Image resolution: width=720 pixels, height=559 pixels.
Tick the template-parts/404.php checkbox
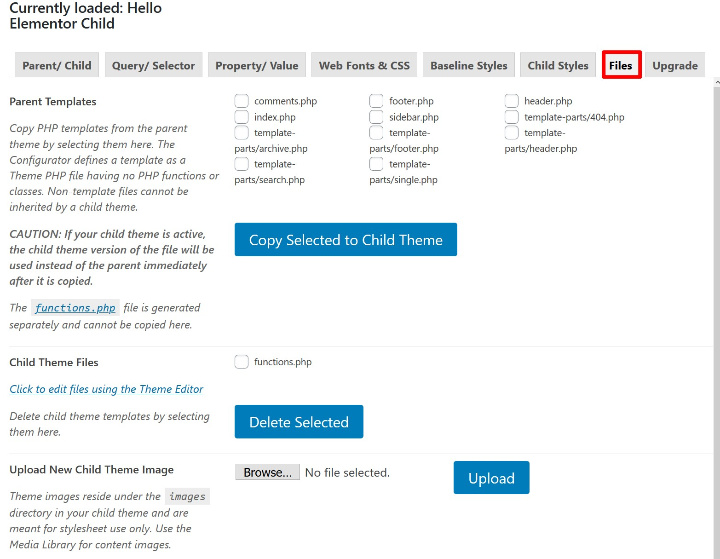point(512,117)
